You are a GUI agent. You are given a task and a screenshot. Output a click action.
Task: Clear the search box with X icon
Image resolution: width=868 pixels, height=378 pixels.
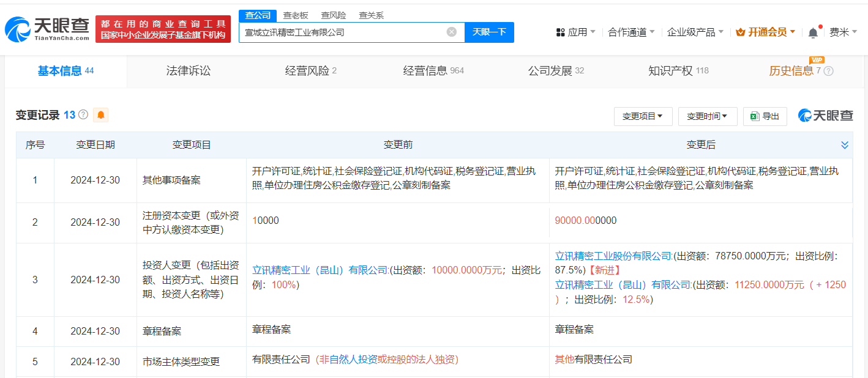point(451,32)
